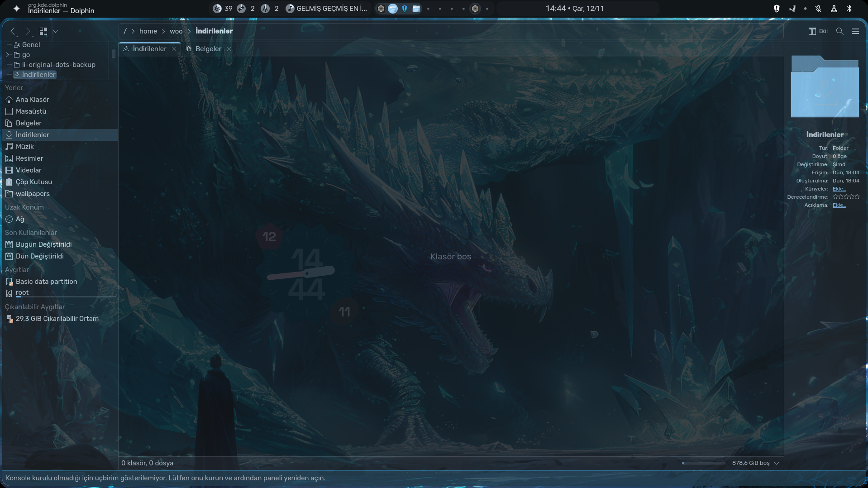The image size is (868, 488).
Task: Click the network tray icon beside Bluetooth
Action: pos(834,9)
